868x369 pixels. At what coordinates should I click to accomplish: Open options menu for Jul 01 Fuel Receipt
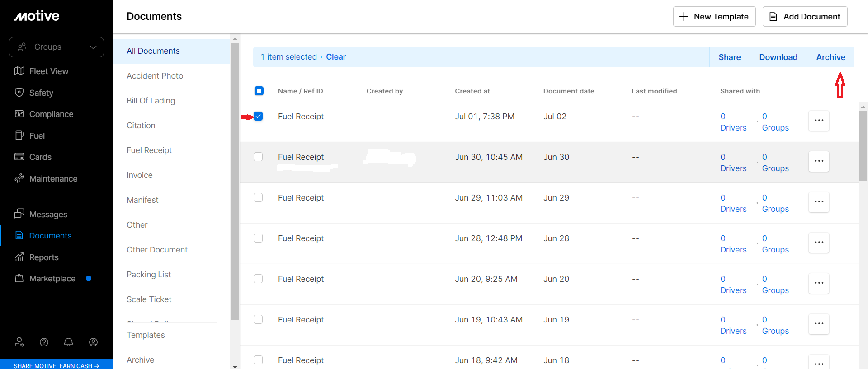[819, 121]
